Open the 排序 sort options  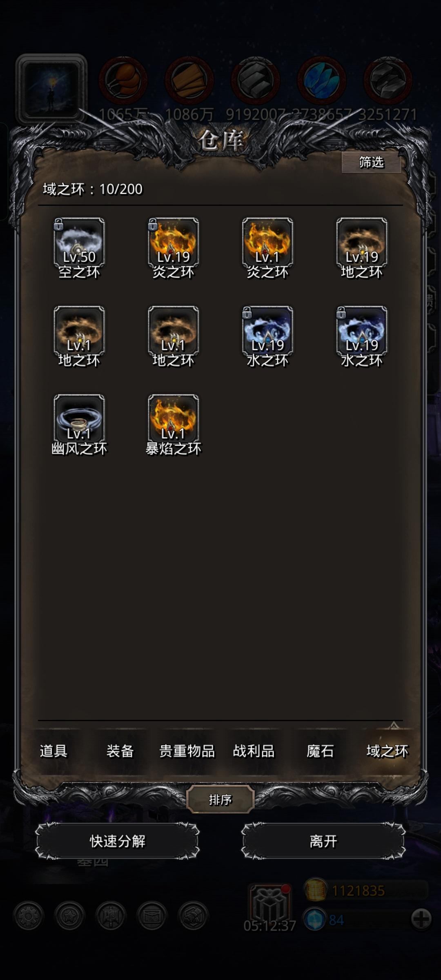pos(220,800)
